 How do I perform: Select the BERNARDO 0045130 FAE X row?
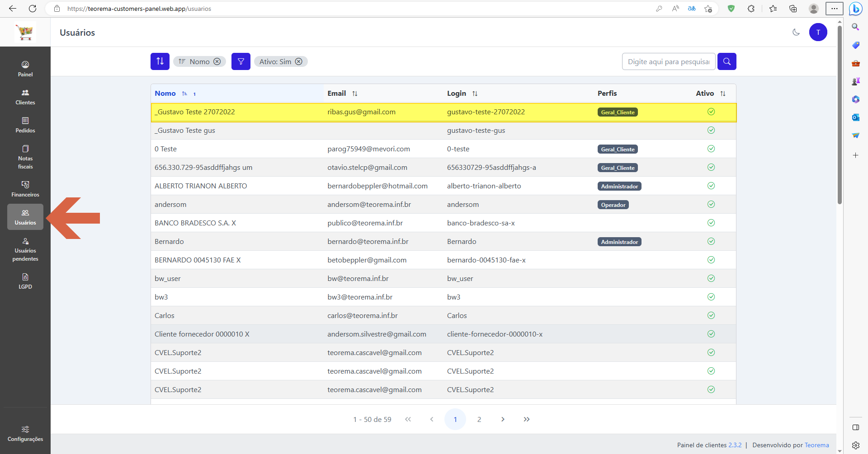[x=443, y=260]
